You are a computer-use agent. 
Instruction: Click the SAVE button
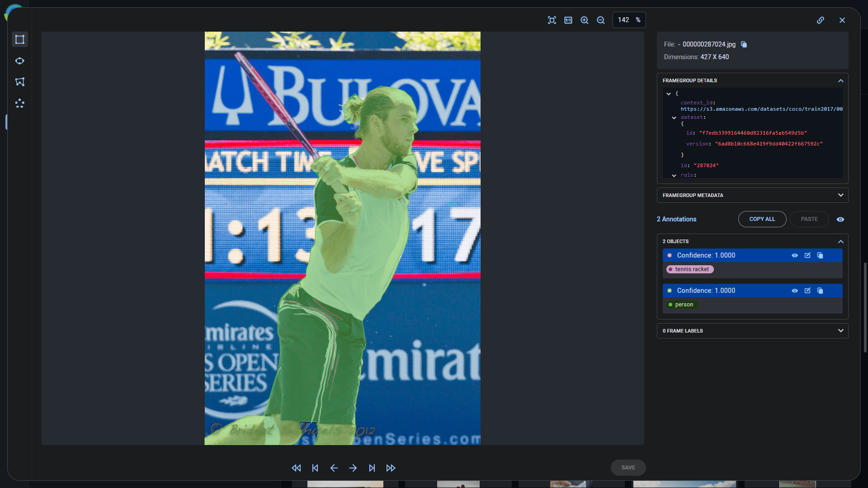[628, 468]
